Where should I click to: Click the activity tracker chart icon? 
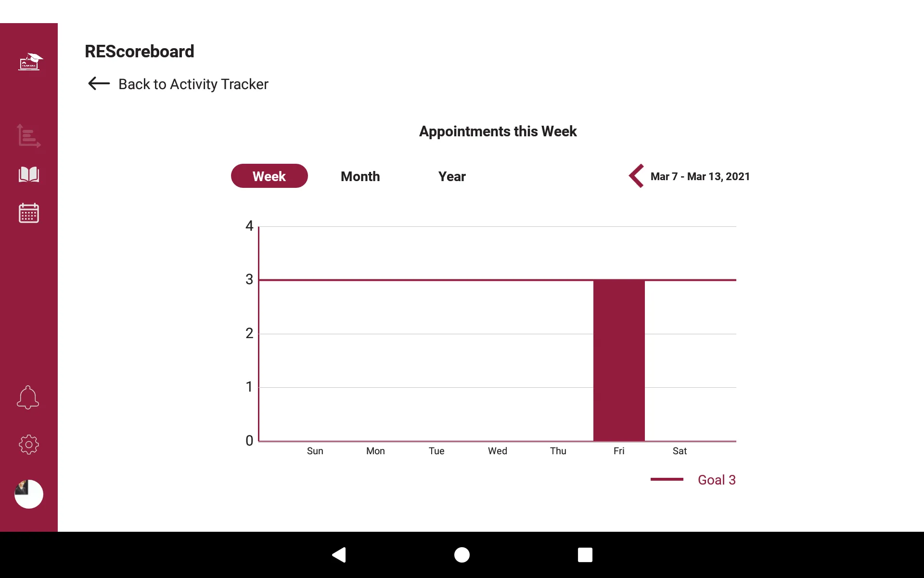28,136
